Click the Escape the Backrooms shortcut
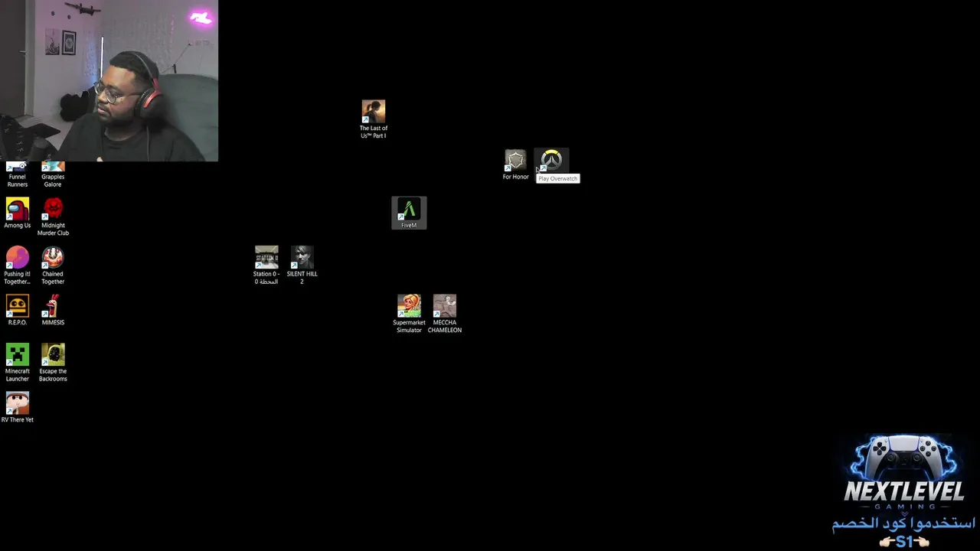The height and width of the screenshot is (551, 980). [x=53, y=363]
